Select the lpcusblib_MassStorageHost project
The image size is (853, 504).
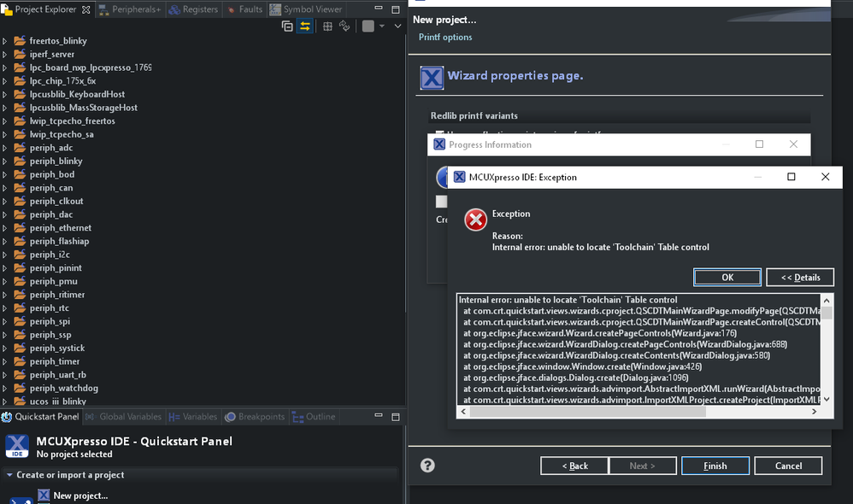pos(83,108)
